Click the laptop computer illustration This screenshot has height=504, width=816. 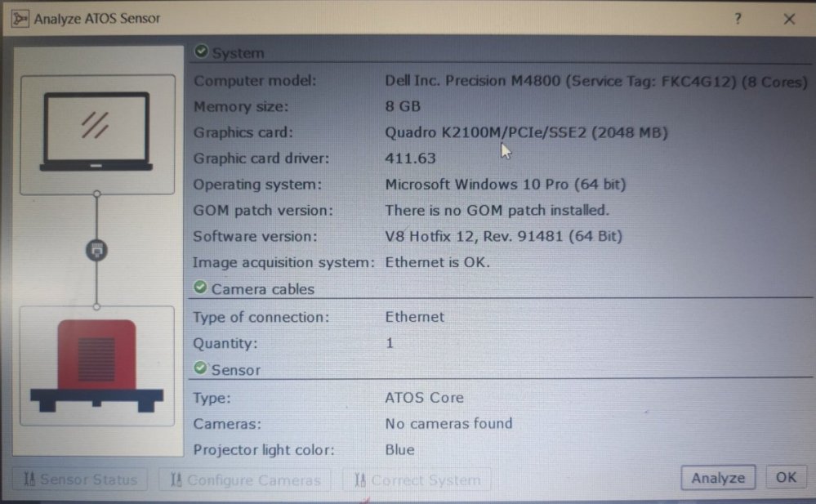tap(97, 132)
